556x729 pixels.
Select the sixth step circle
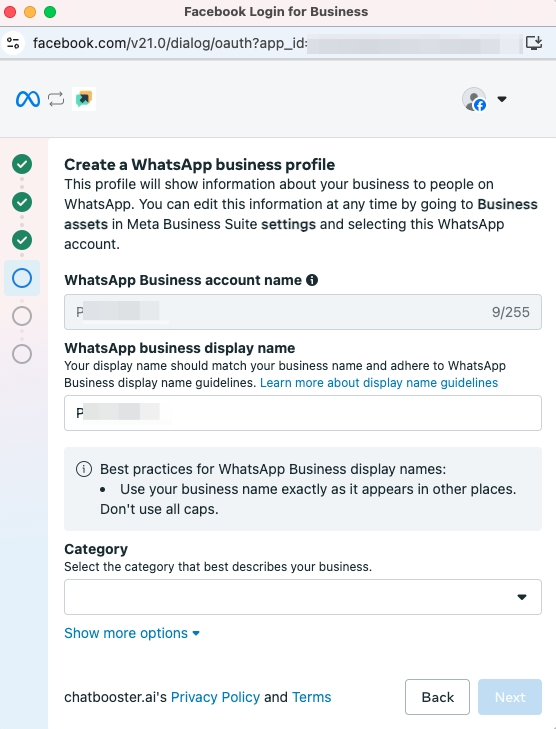point(22,354)
